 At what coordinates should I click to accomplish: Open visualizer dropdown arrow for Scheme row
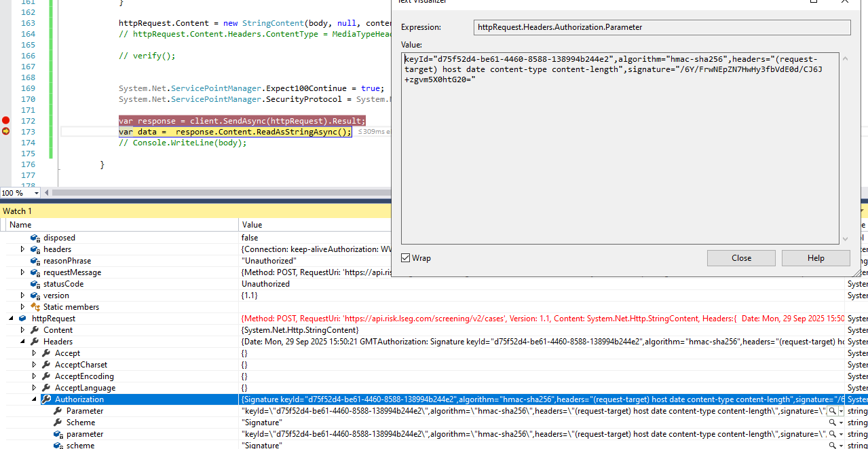(x=842, y=423)
